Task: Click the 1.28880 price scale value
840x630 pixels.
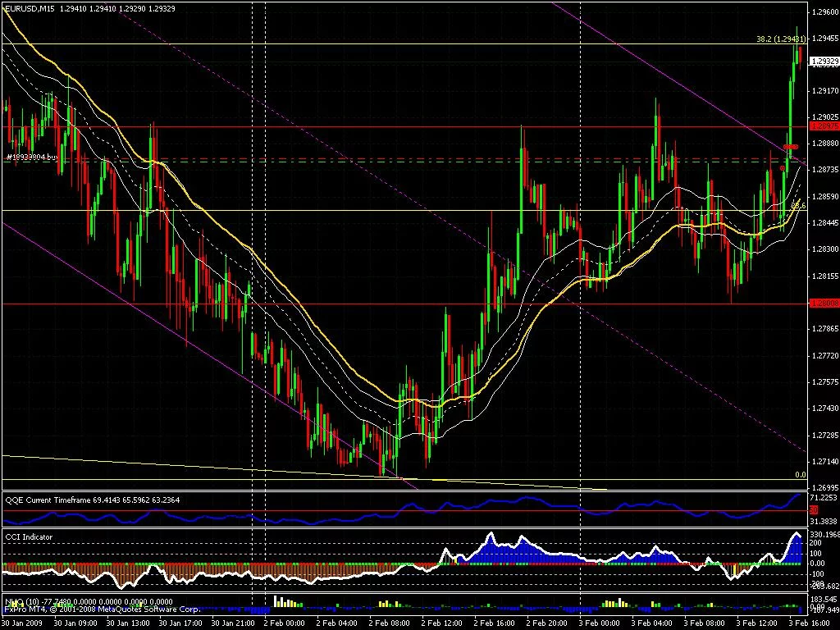Action: 825,144
